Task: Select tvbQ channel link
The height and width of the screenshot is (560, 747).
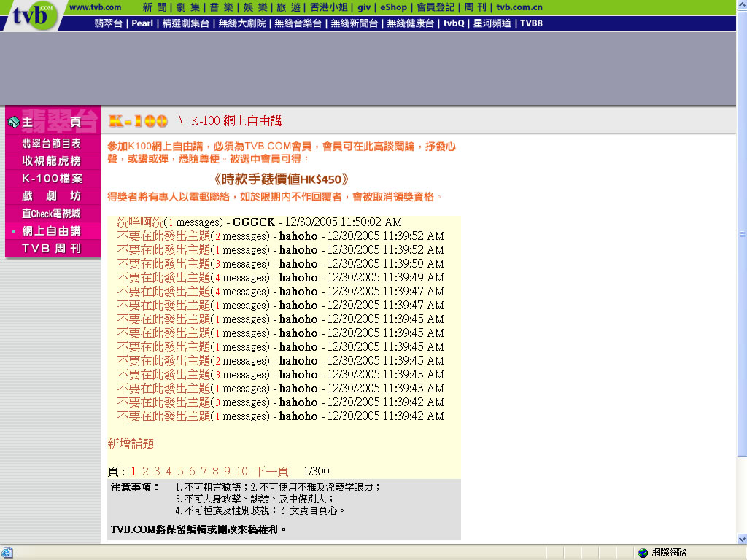Action: coord(454,23)
